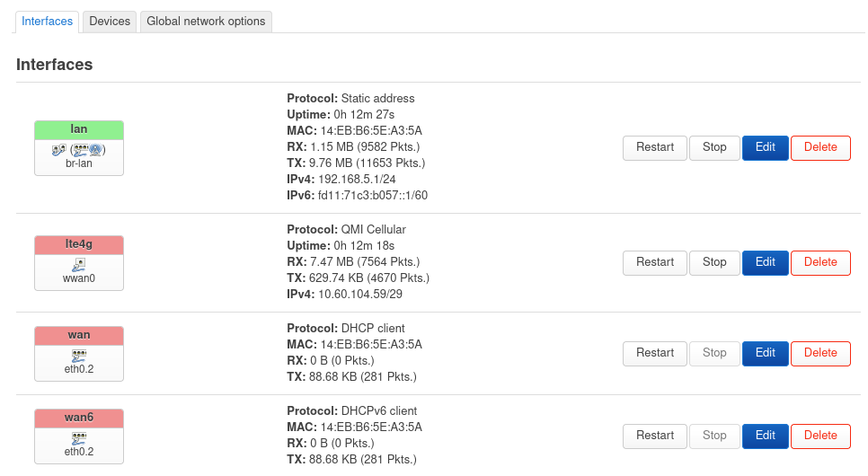The width and height of the screenshot is (868, 476).
Task: Restart the lte4g QMI Cellular interface
Action: [655, 263]
